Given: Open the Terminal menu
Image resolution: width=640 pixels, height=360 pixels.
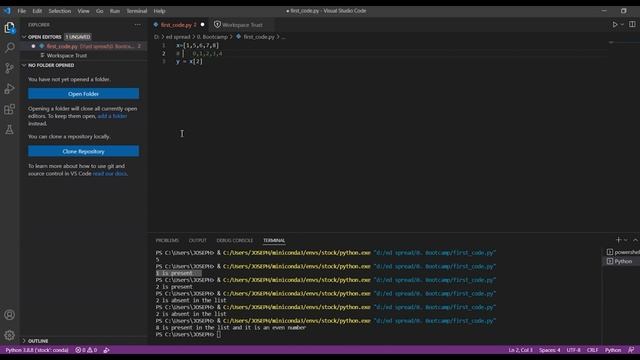Looking at the screenshot, I should click(137, 11).
